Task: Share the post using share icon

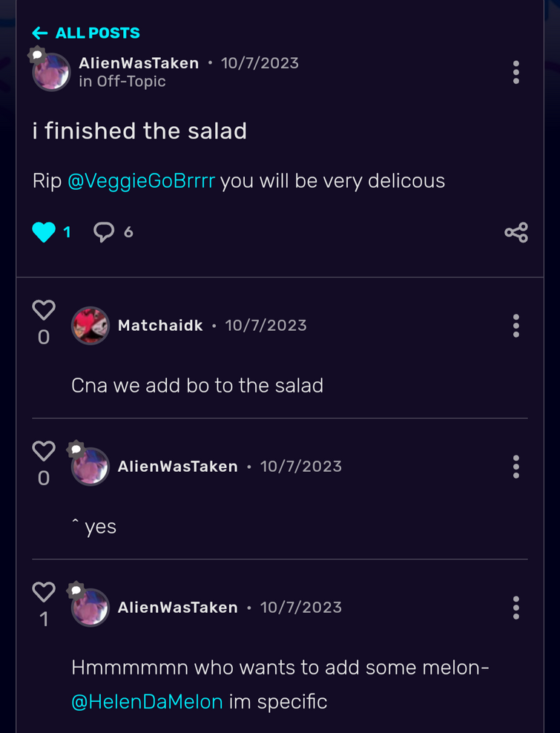Action: pos(516,232)
